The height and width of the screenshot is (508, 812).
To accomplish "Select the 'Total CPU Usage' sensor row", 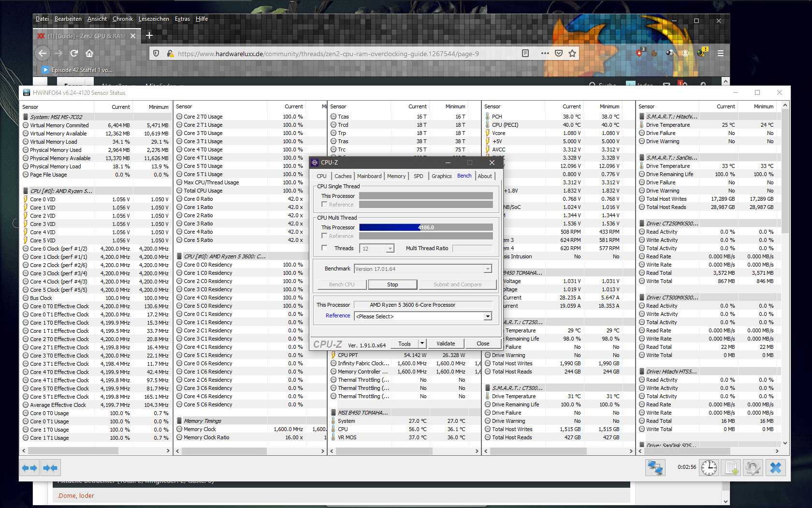I will [x=251, y=191].
